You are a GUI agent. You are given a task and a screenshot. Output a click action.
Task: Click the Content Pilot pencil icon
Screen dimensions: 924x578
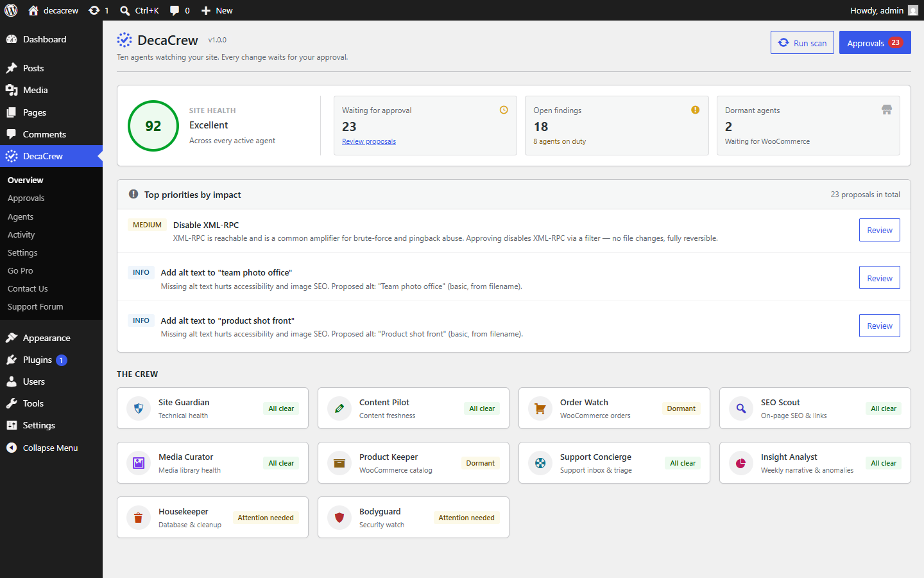[339, 408]
